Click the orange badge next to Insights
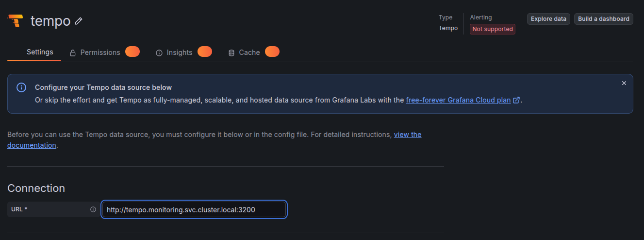 click(x=205, y=51)
